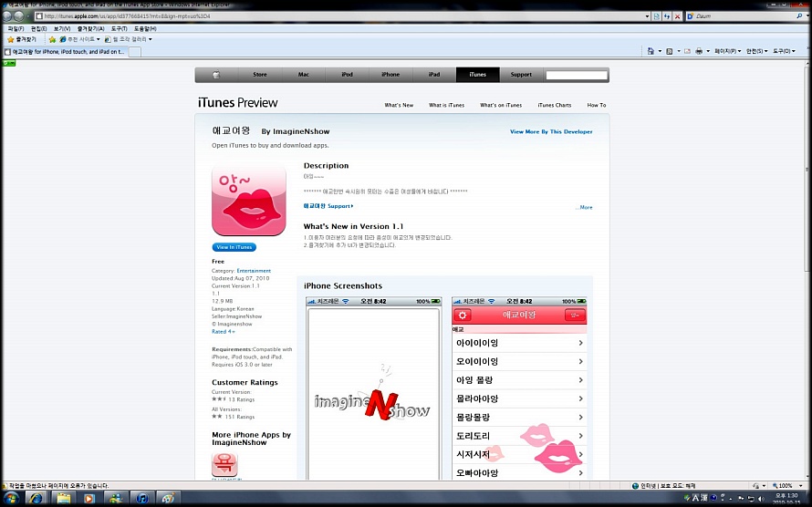Click the browser Forward arrow button
812x507 pixels.
tap(19, 16)
